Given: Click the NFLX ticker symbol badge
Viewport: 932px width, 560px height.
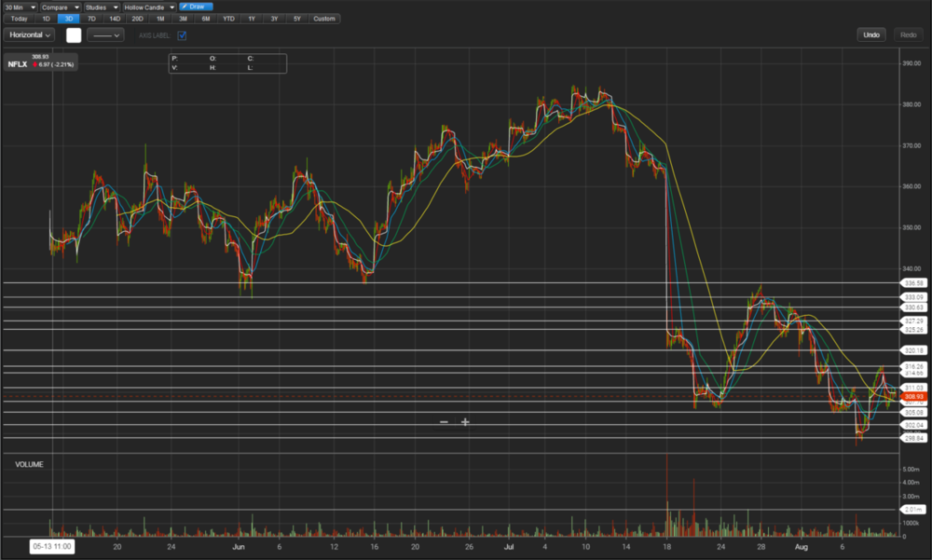Looking at the screenshot, I should click(x=18, y=64).
